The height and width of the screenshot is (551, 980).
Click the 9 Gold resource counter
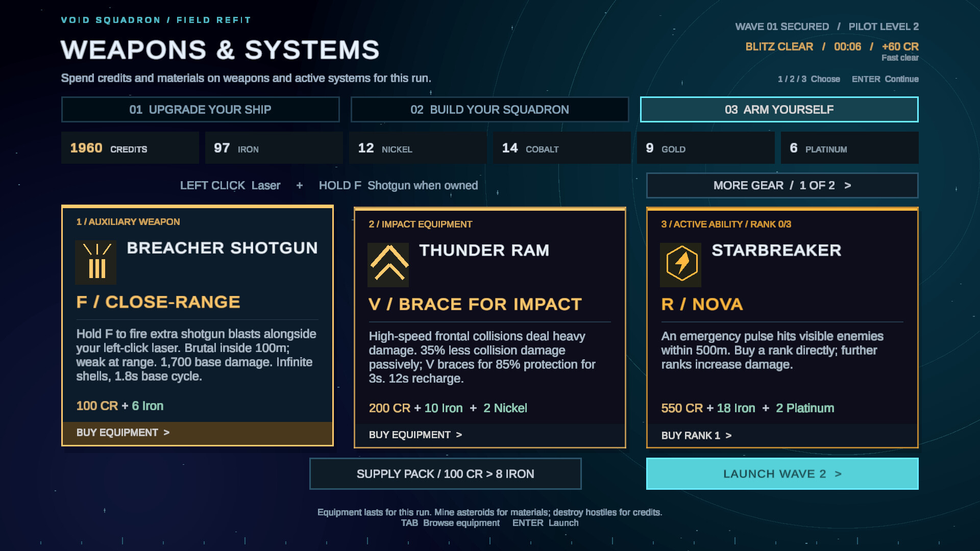coord(706,148)
